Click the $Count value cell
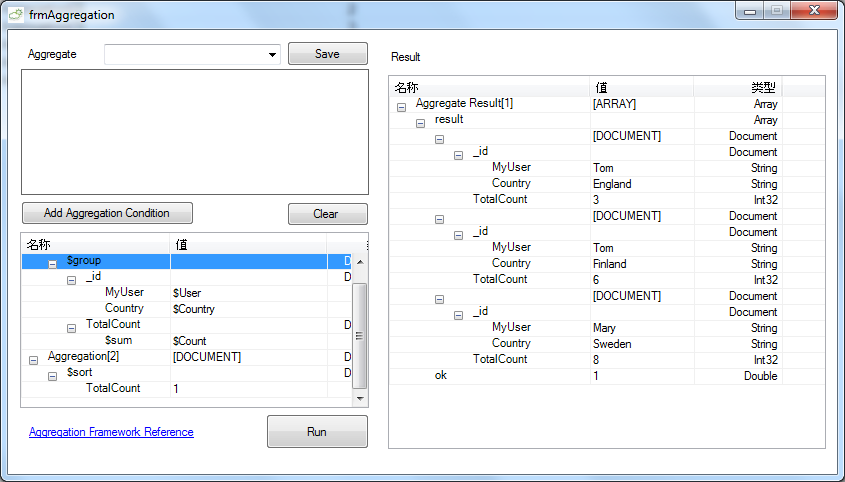Image resolution: width=845 pixels, height=482 pixels. [x=190, y=341]
